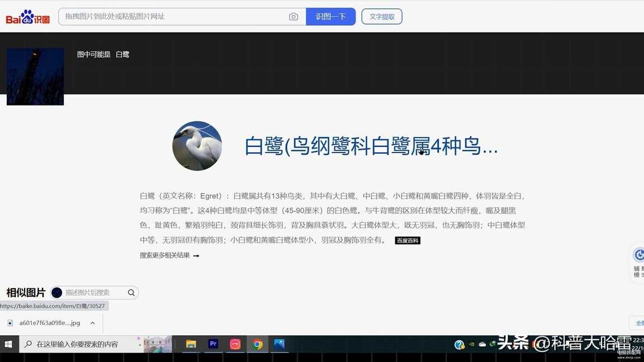The height and width of the screenshot is (362, 644).
Task: Click the 百度百科 source badge
Action: point(408,240)
